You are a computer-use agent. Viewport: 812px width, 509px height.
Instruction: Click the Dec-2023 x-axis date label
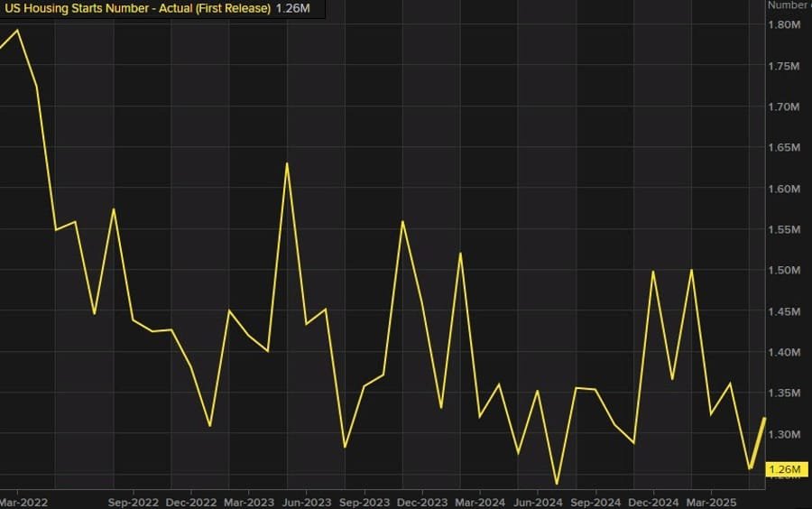pos(421,499)
